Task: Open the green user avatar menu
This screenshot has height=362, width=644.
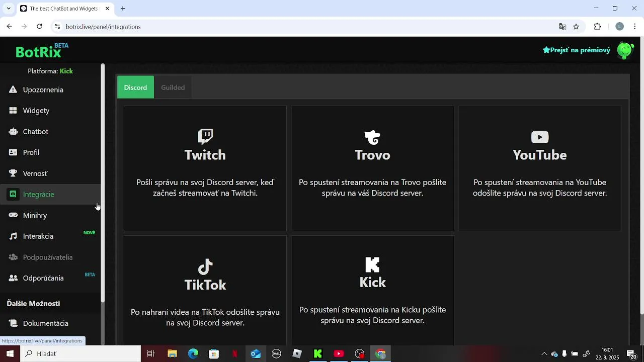Action: 625,50
